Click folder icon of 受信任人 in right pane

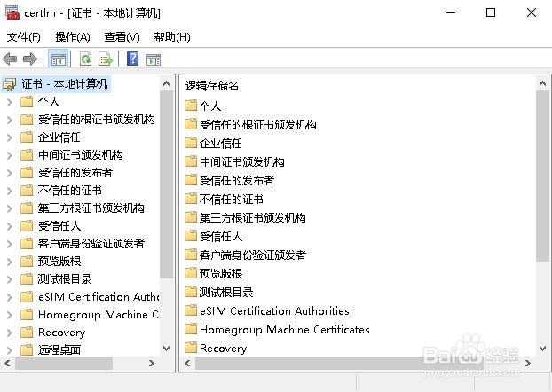tap(191, 235)
